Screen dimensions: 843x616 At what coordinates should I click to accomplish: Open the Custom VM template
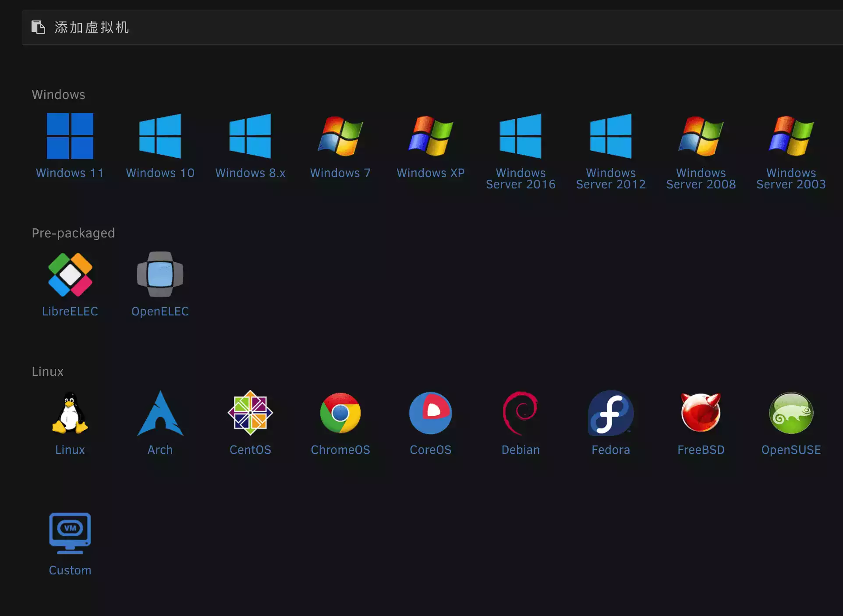[x=70, y=533]
